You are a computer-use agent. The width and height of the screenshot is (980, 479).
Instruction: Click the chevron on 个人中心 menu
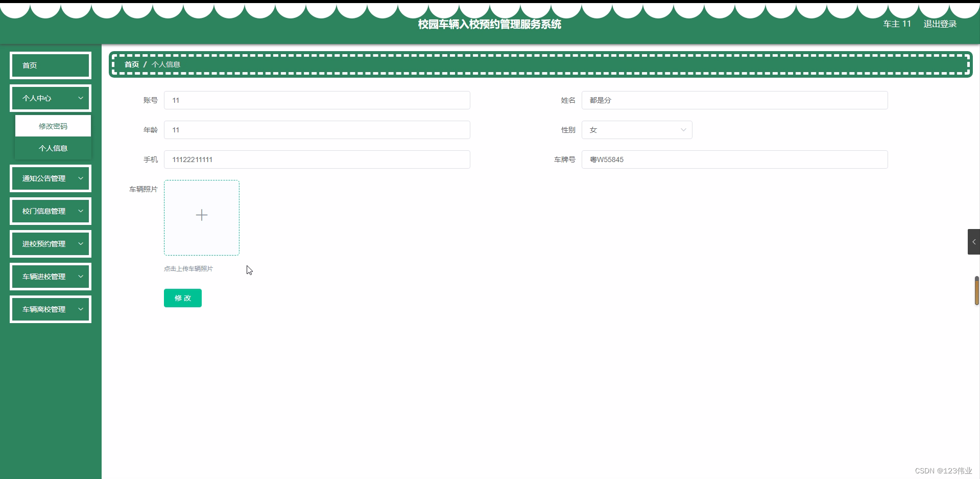tap(80, 98)
